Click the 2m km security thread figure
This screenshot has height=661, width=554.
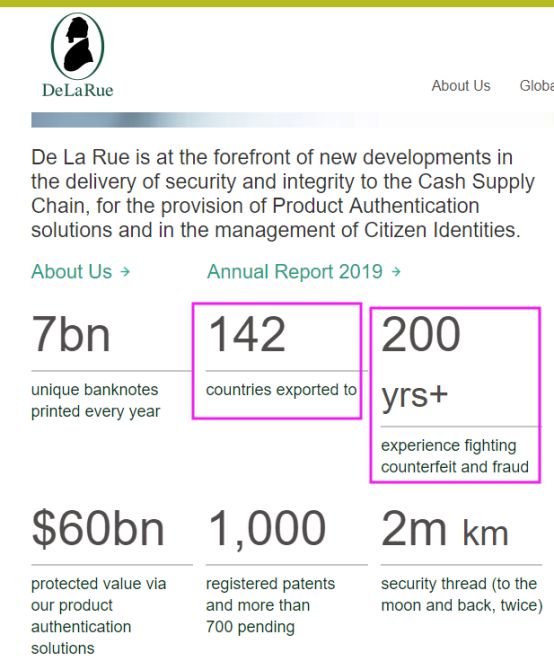444,528
